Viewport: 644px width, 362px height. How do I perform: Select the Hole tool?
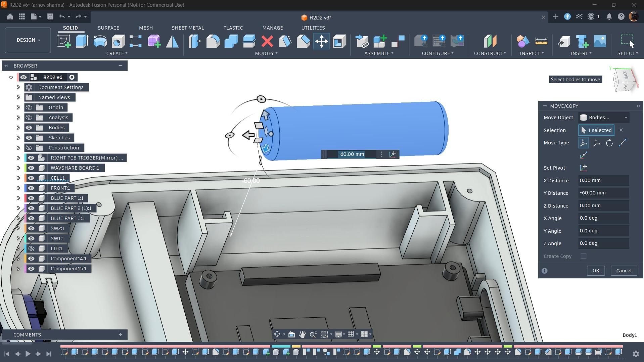[x=118, y=41]
